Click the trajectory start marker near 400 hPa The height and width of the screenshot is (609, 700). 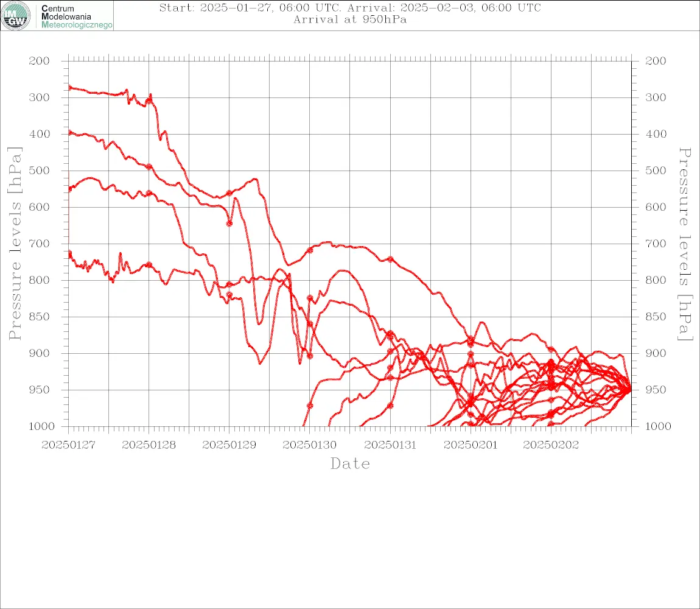point(69,133)
